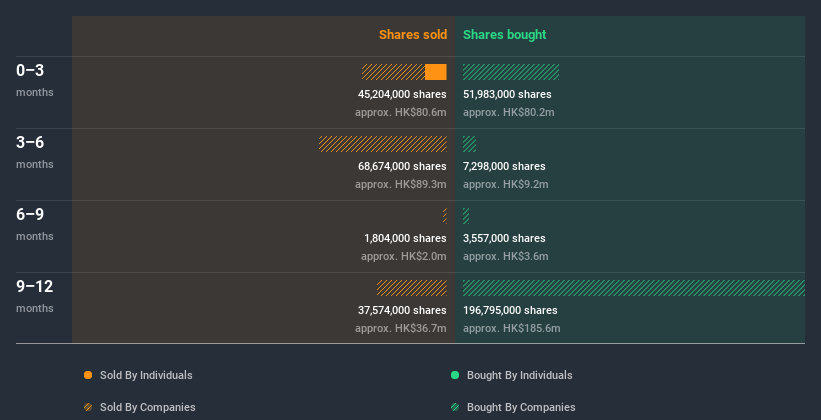Click the orange sold bar for 9–12 months

point(412,288)
